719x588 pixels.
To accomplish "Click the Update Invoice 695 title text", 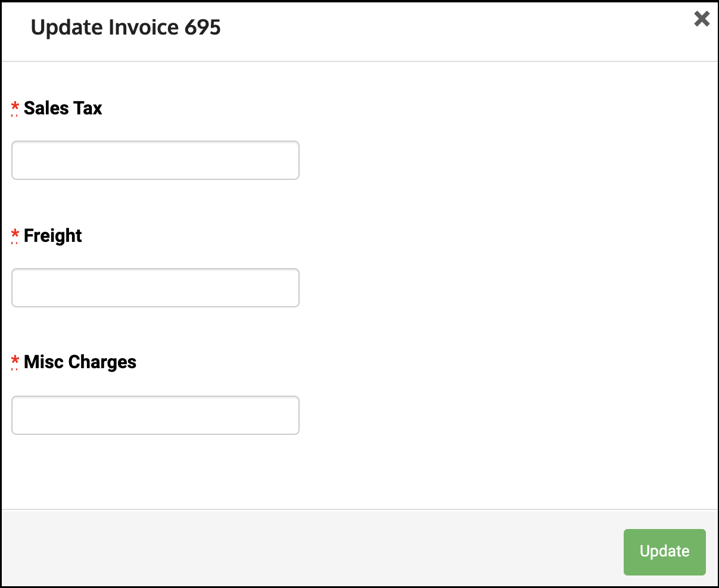I will click(126, 27).
